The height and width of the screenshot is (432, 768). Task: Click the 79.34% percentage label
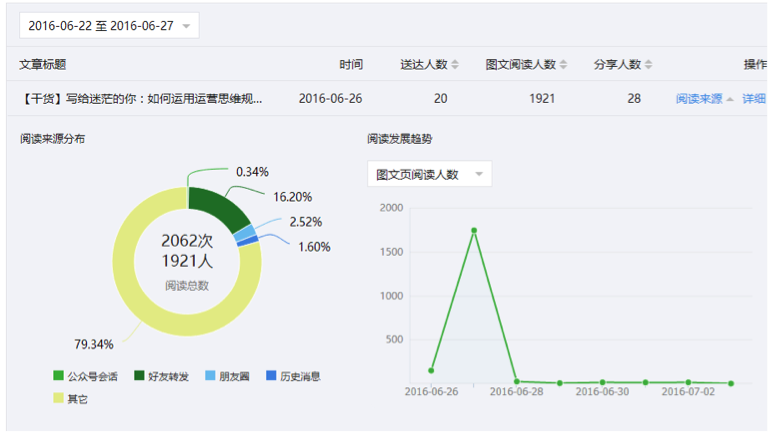(x=94, y=344)
